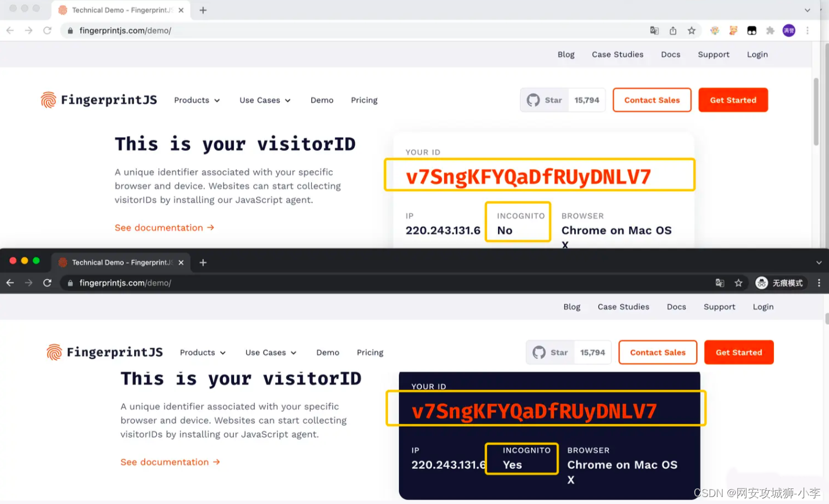Go back in upper Chrome window

coord(10,31)
